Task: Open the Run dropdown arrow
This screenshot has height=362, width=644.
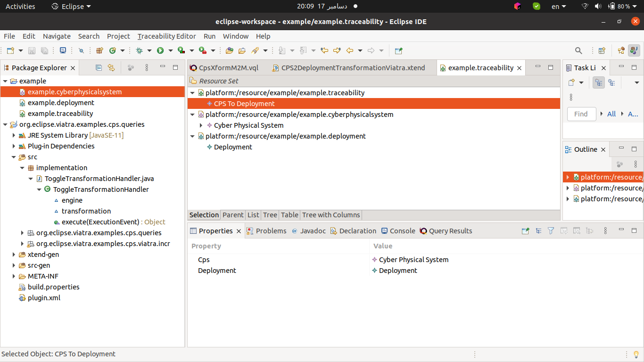Action: (x=171, y=50)
